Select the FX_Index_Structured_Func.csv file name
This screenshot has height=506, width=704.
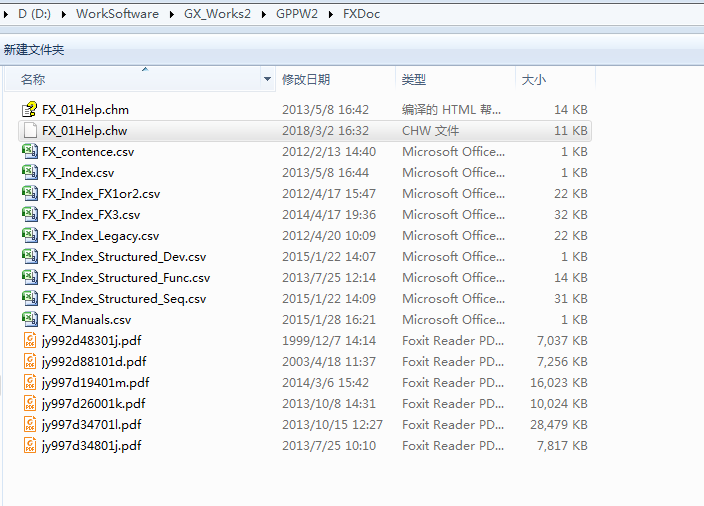pyautogui.click(x=126, y=278)
